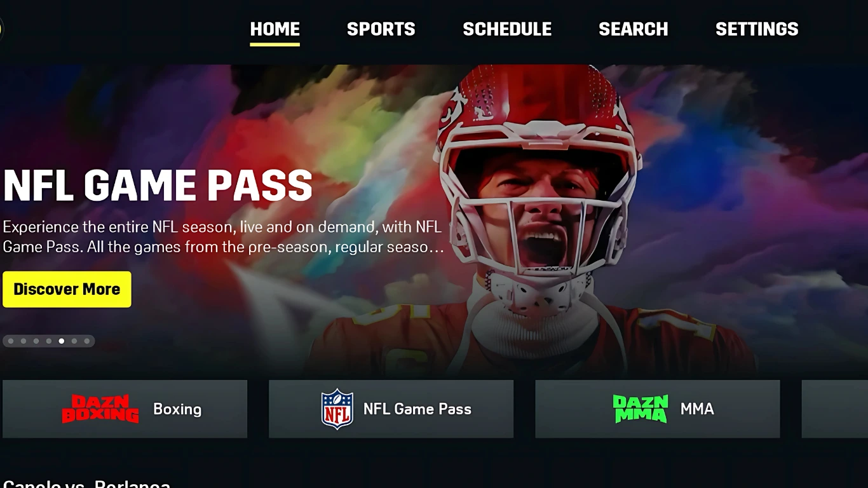Click the DAZN Boxing red logo

click(100, 409)
